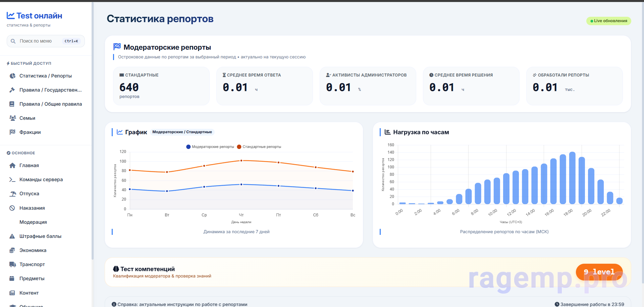Open the Экономика menu item
The height and width of the screenshot is (307, 644).
click(33, 250)
